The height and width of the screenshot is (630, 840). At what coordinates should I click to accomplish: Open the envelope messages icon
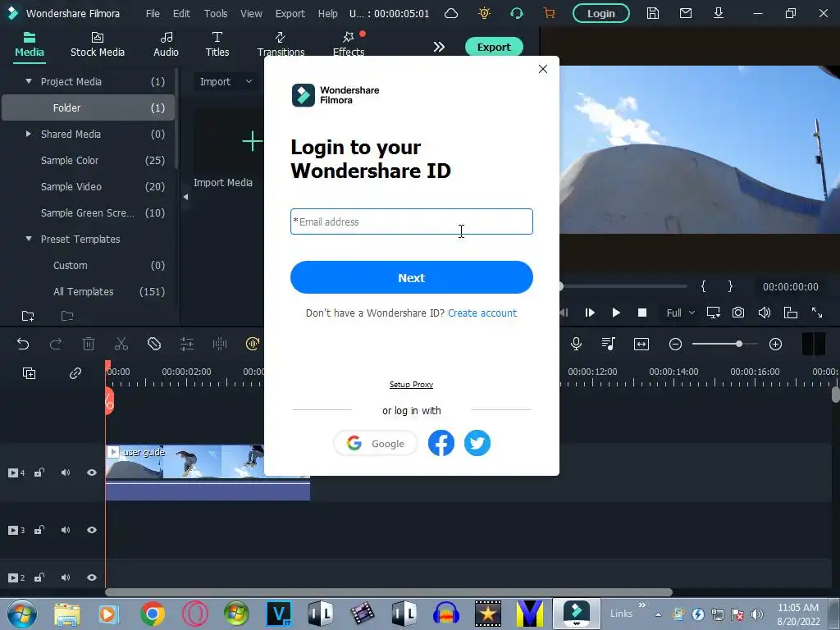pos(686,13)
